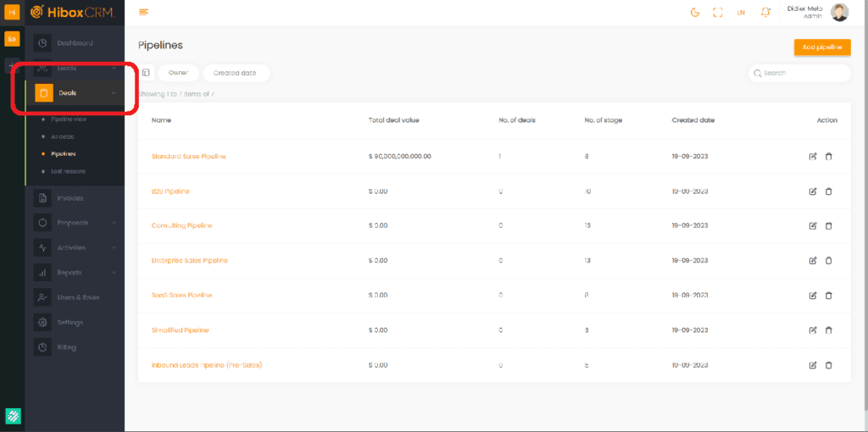
Task: Collapse the Deals menu chevron
Action: click(114, 93)
